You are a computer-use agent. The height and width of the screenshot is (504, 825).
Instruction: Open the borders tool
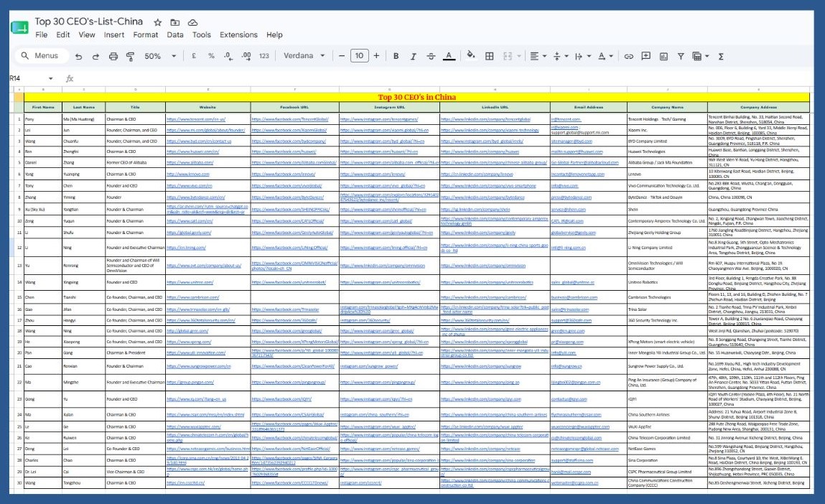coord(489,56)
